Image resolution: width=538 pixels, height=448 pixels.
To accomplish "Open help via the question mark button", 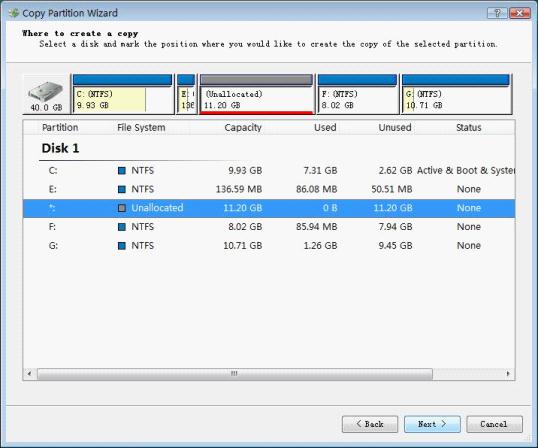I will tap(498, 13).
